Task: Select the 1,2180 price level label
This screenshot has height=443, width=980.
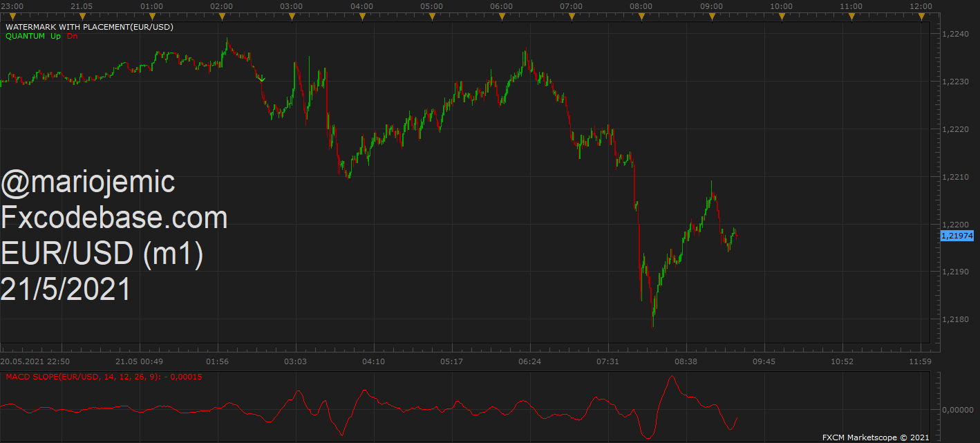Action: pos(957,319)
